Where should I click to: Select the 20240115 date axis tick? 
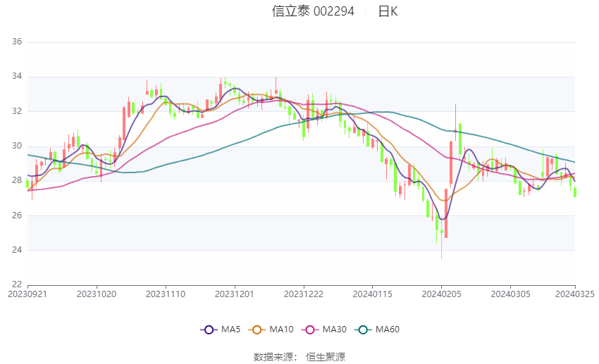(x=372, y=294)
